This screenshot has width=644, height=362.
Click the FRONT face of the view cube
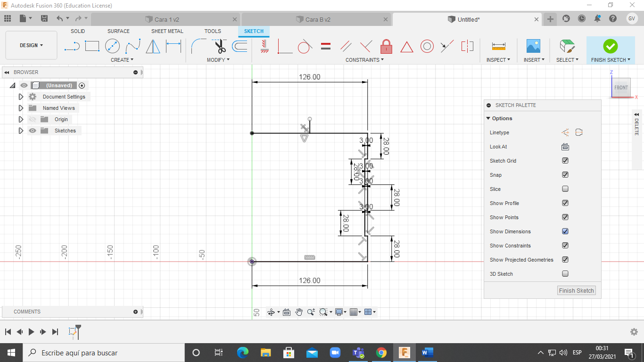pos(620,88)
